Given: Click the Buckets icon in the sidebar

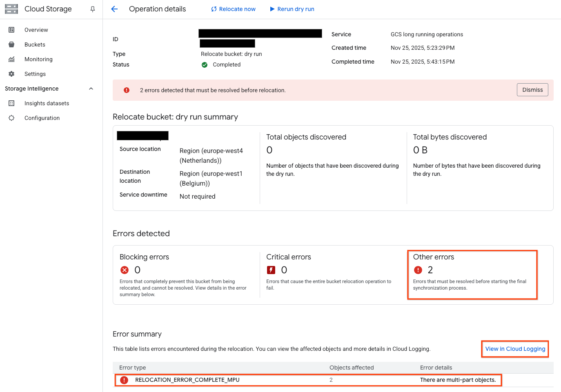Looking at the screenshot, I should pos(12,44).
